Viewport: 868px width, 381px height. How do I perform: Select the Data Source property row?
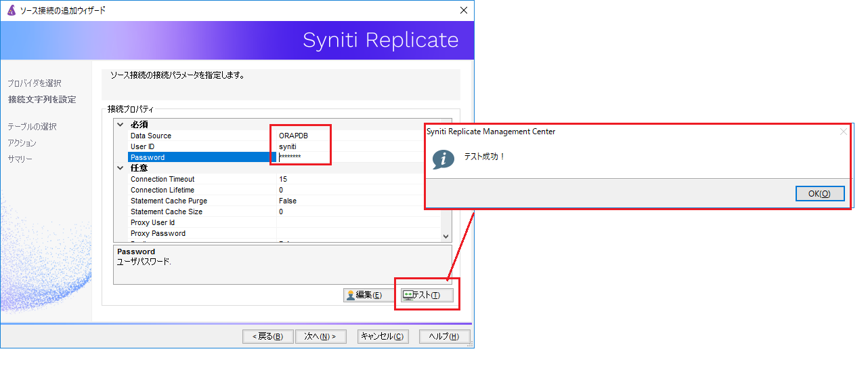click(x=284, y=136)
